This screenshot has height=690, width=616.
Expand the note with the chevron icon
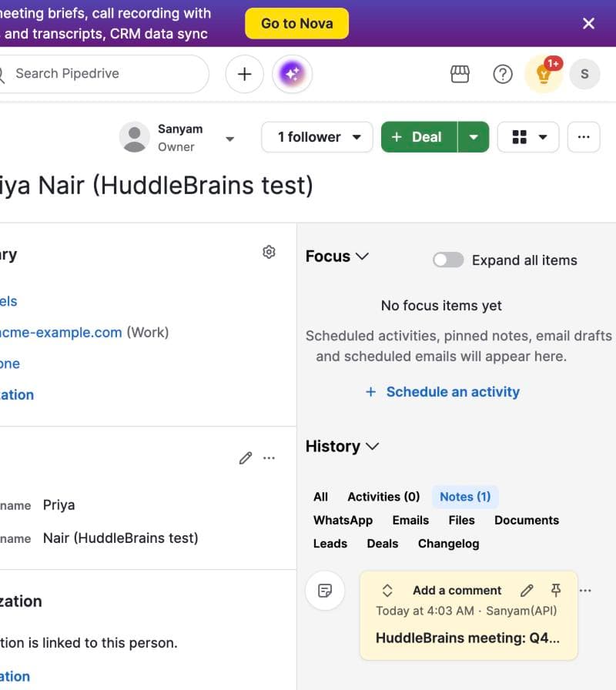pos(387,591)
